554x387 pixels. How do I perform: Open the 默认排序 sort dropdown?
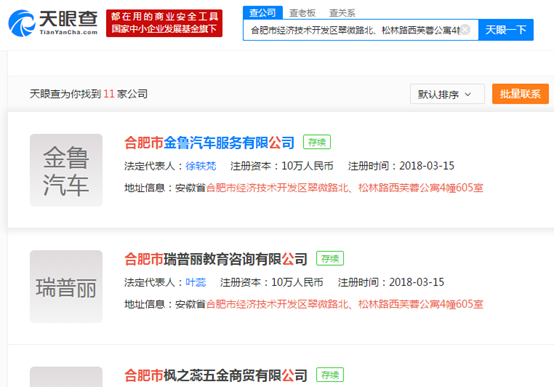pos(447,94)
